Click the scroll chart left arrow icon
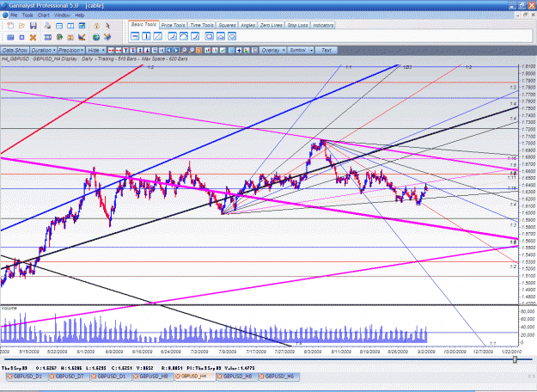 coord(169,51)
